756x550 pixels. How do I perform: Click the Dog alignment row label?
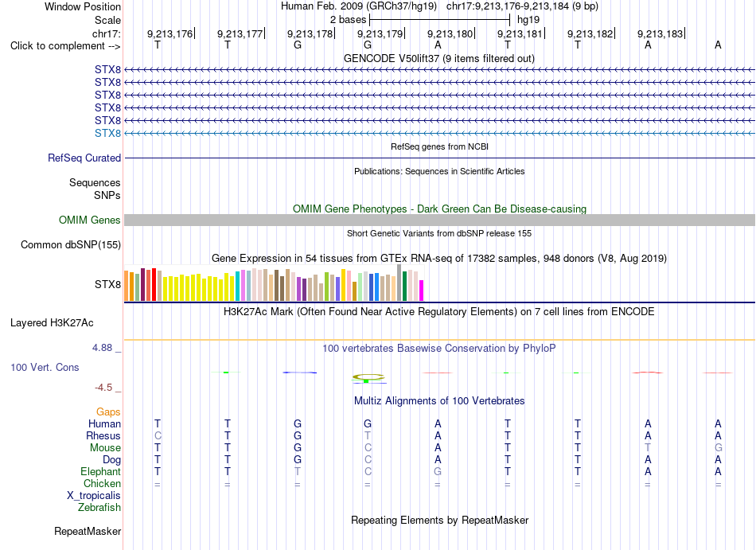(111, 460)
